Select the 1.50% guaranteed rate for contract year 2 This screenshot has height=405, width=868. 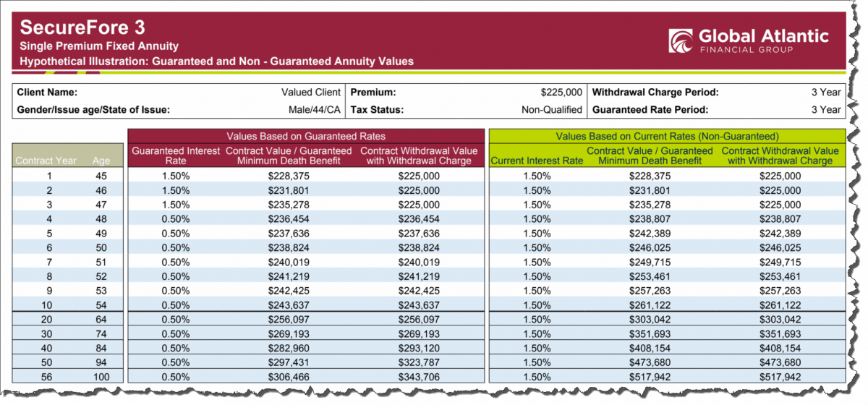point(175,190)
